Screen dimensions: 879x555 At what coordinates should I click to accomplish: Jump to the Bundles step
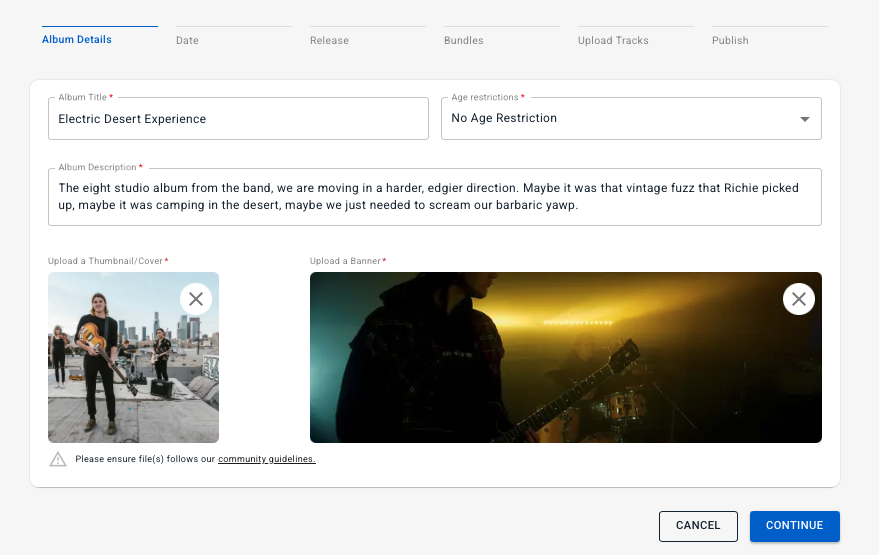pos(463,41)
